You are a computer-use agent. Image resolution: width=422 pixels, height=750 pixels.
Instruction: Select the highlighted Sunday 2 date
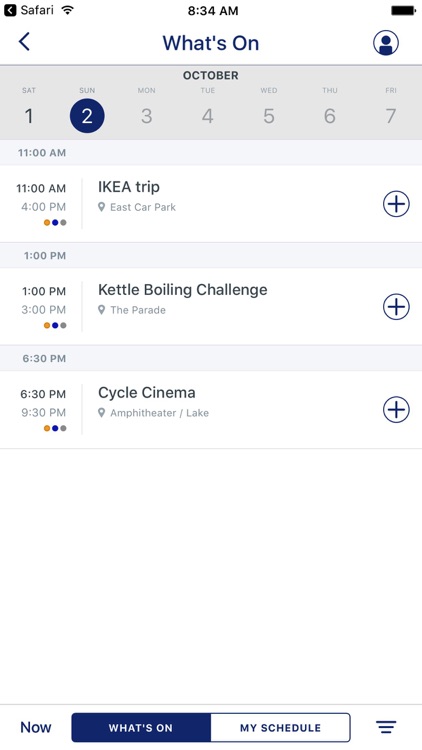pos(87,116)
